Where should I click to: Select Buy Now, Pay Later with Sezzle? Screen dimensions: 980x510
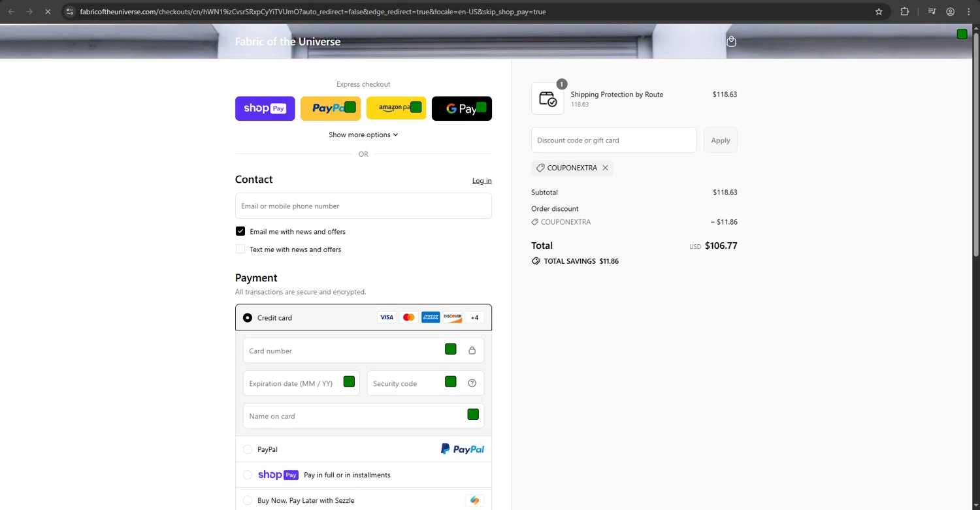pyautogui.click(x=248, y=500)
